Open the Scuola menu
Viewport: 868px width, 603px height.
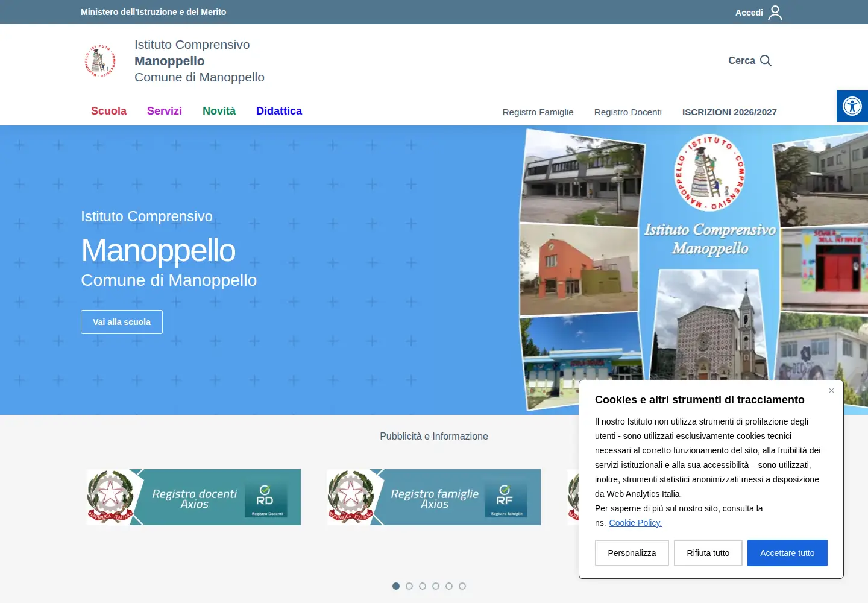click(108, 111)
